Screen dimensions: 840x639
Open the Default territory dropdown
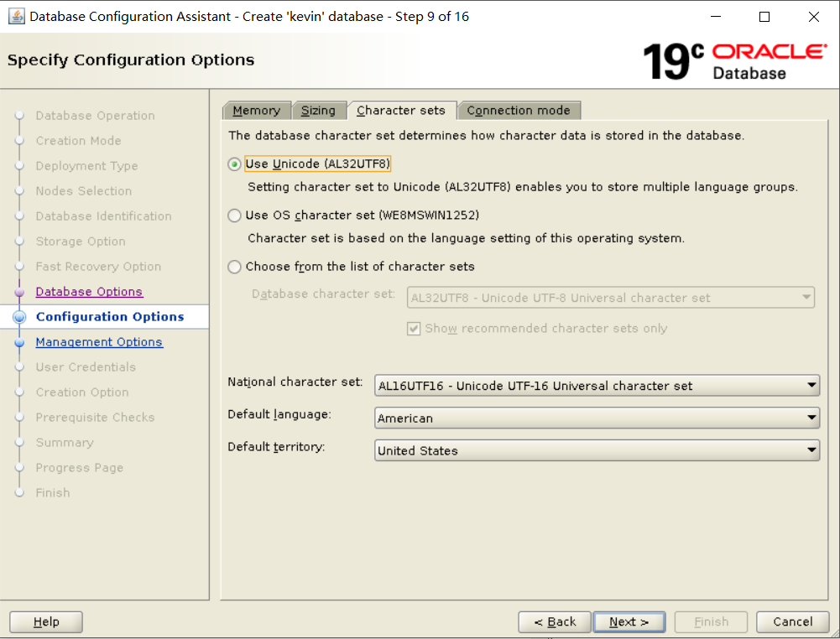click(x=597, y=450)
